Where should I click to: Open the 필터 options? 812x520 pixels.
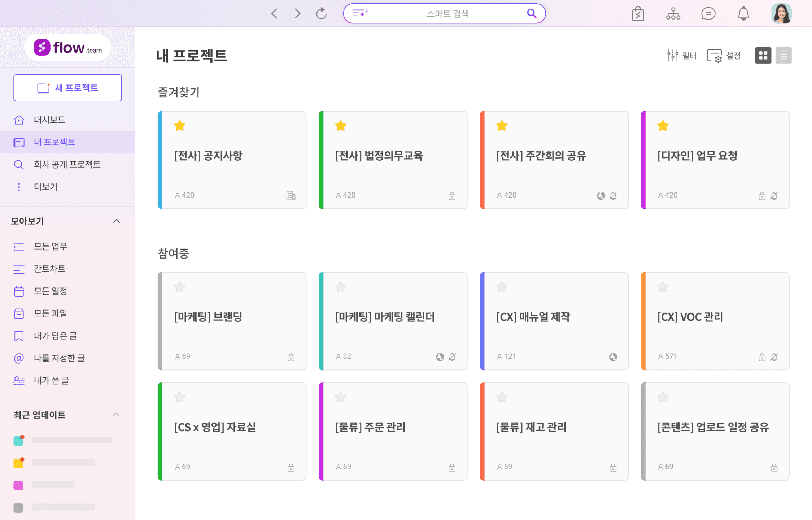682,55
